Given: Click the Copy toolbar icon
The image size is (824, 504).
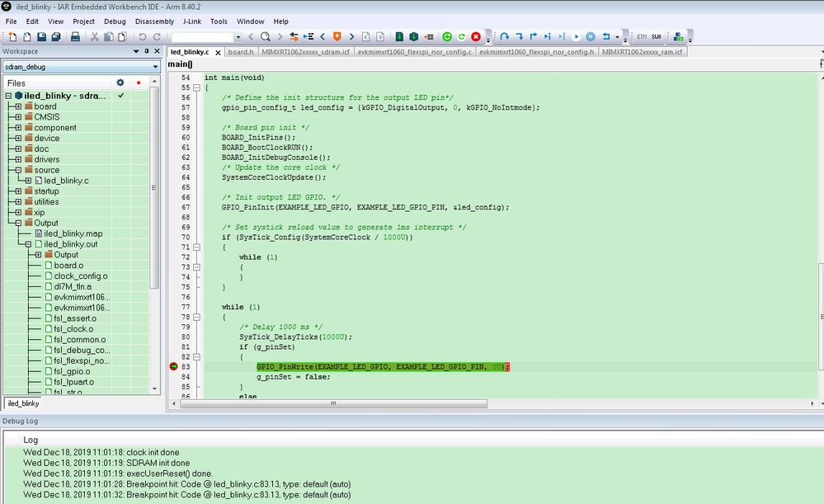Looking at the screenshot, I should [109, 37].
